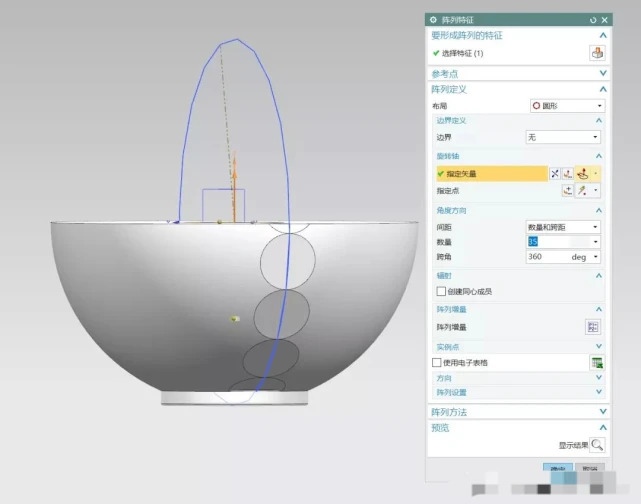Image resolution: width=641 pixels, height=504 pixels.
Task: Open the pattern increment (阵列增量) icon
Action: tap(592, 326)
